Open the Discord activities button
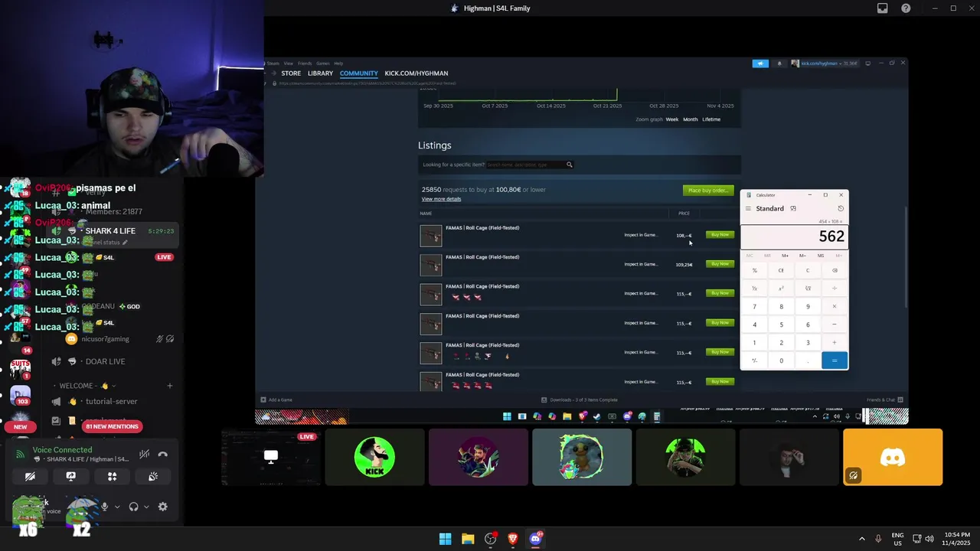This screenshot has height=551, width=980. (113, 476)
